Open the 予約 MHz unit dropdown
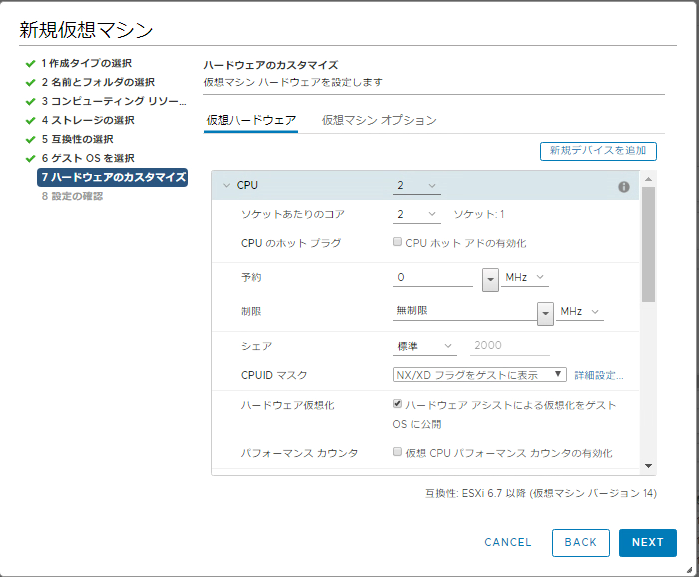 (525, 277)
